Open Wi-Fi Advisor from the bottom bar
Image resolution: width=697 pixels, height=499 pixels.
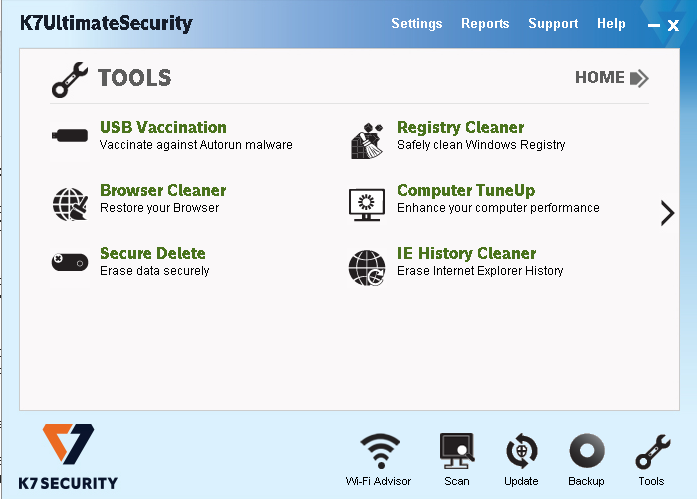coord(379,460)
